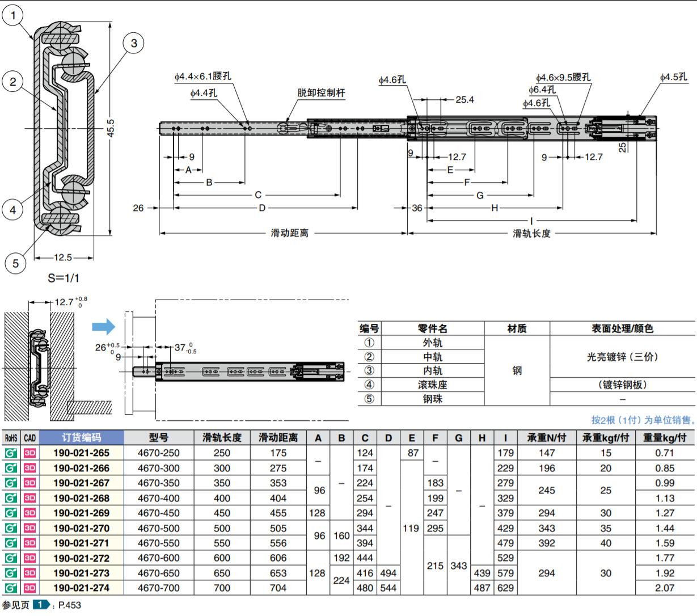Open the 3D CAD icon for 190-021-265
The width and height of the screenshot is (697, 616).
29,453
